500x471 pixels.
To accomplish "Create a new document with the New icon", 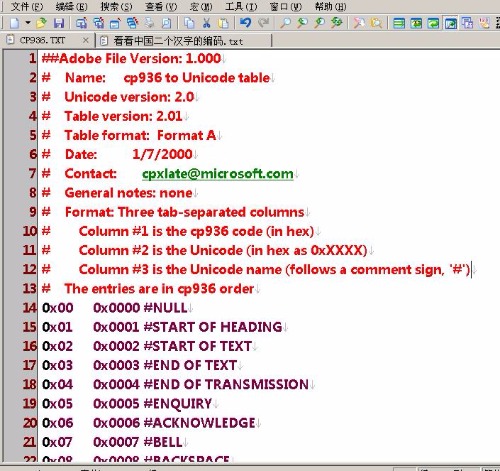I will pos(14,23).
